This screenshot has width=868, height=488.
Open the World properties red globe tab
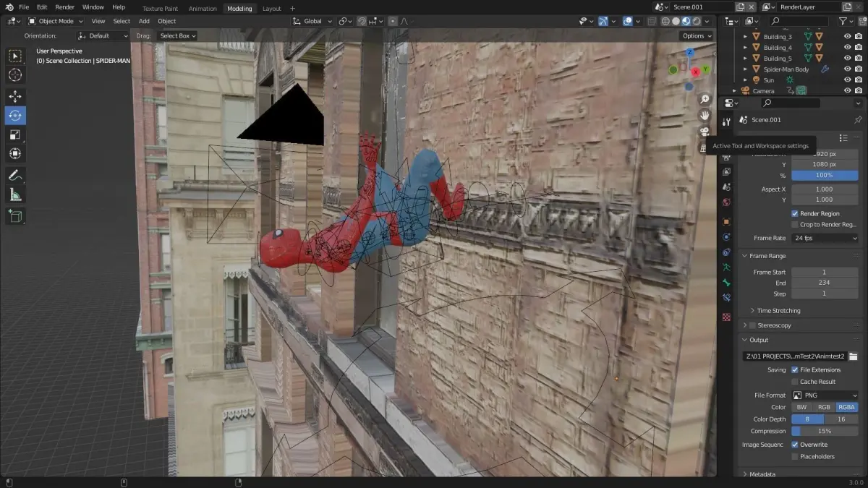pyautogui.click(x=726, y=202)
